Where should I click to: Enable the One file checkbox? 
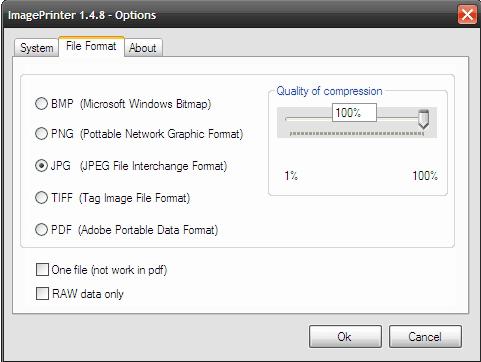(x=42, y=270)
